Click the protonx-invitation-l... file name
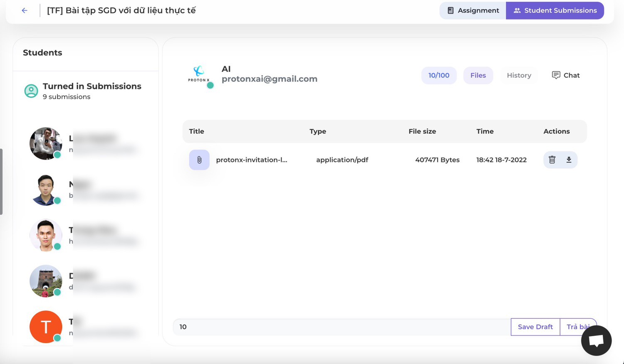Image resolution: width=624 pixels, height=364 pixels. pos(252,160)
